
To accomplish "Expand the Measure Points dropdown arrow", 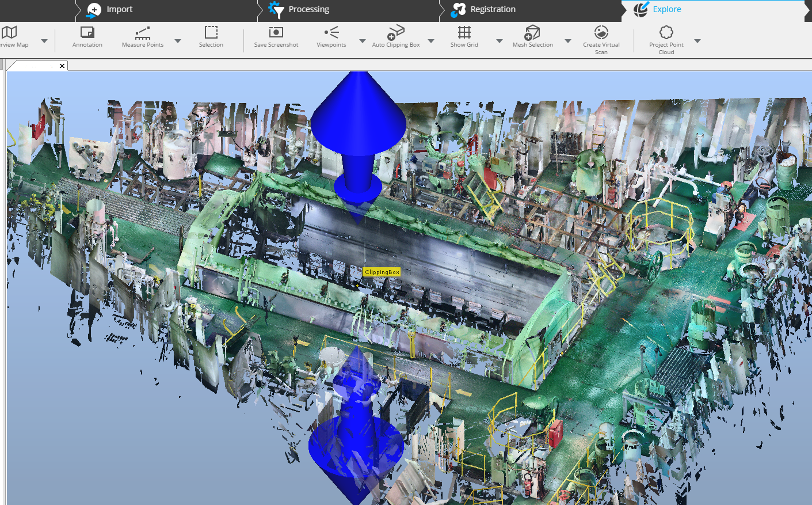I will [178, 41].
